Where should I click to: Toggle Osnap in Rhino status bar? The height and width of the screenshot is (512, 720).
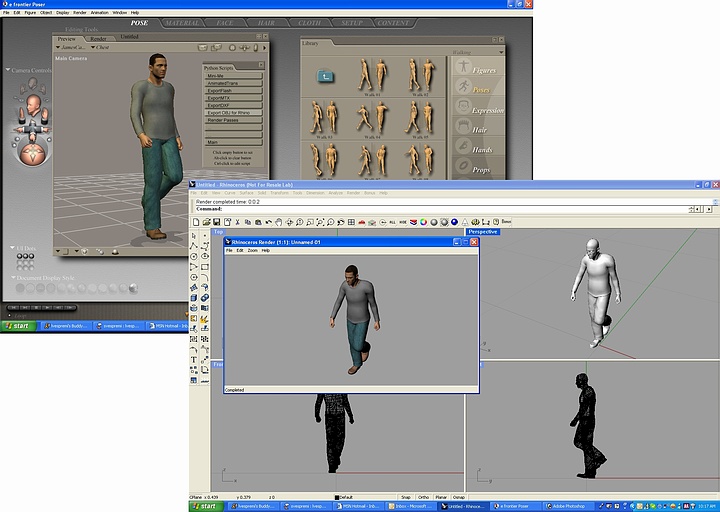coord(459,497)
